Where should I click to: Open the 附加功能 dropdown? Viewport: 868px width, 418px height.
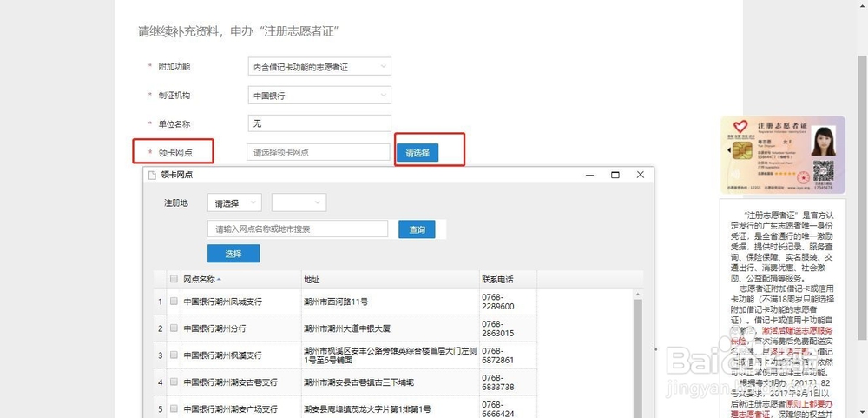319,67
